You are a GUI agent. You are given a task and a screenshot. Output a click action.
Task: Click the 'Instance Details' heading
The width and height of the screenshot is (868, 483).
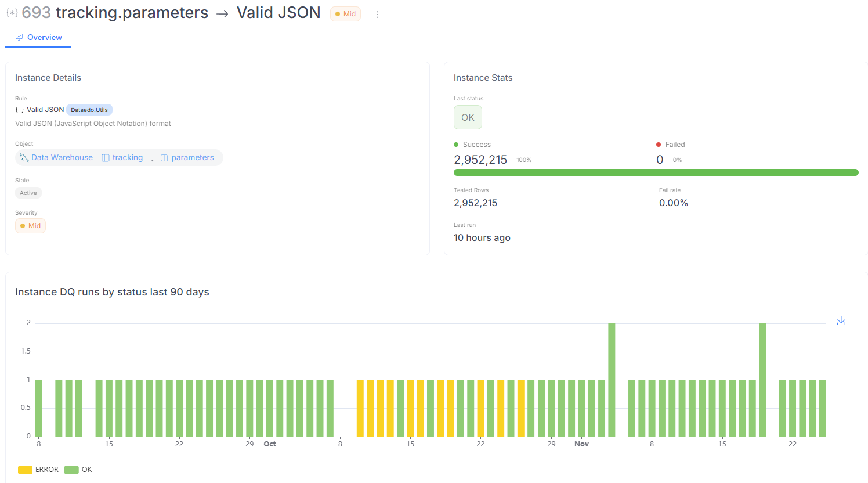pyautogui.click(x=48, y=78)
